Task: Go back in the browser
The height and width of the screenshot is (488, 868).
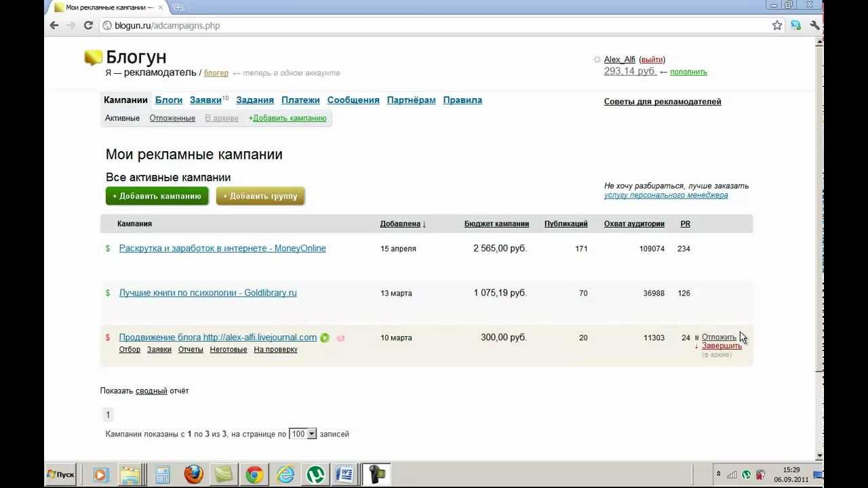Action: [54, 25]
